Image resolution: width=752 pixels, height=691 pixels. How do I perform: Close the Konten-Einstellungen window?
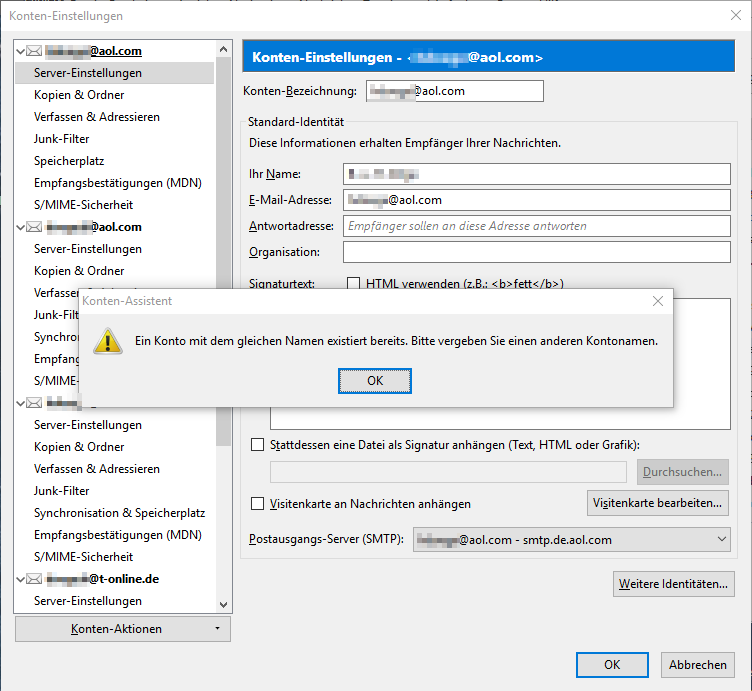tap(736, 15)
